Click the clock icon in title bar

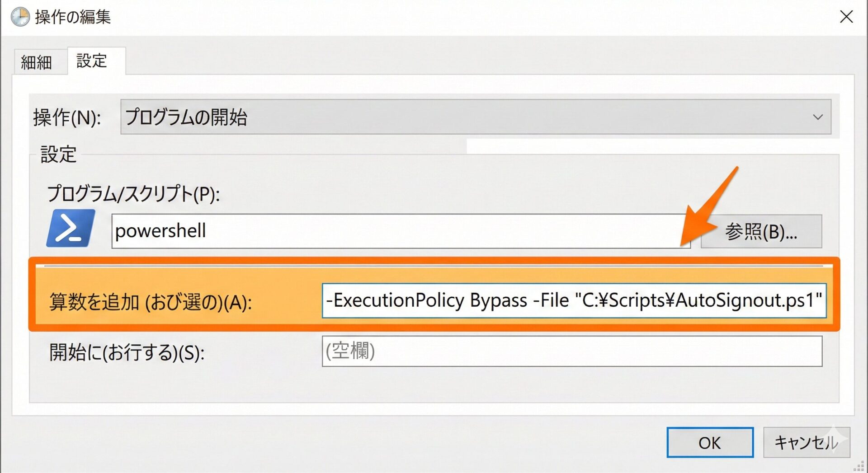(20, 17)
